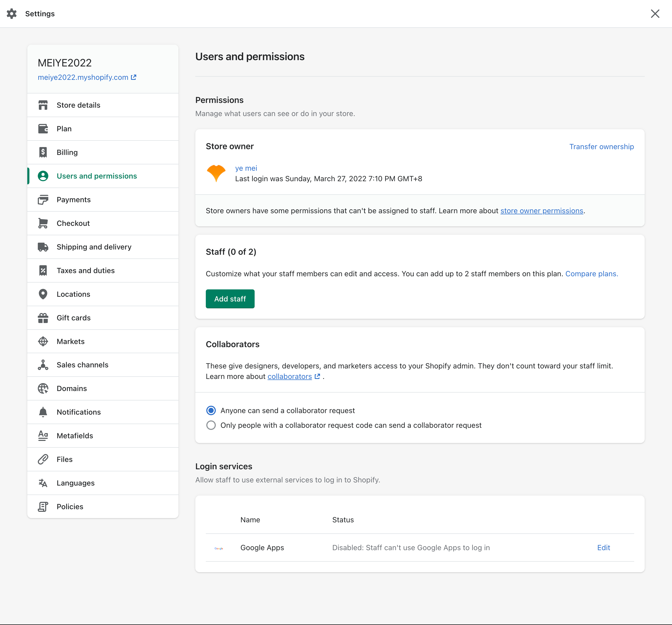The image size is (672, 625).
Task: Open Policies settings
Action: coord(103,507)
